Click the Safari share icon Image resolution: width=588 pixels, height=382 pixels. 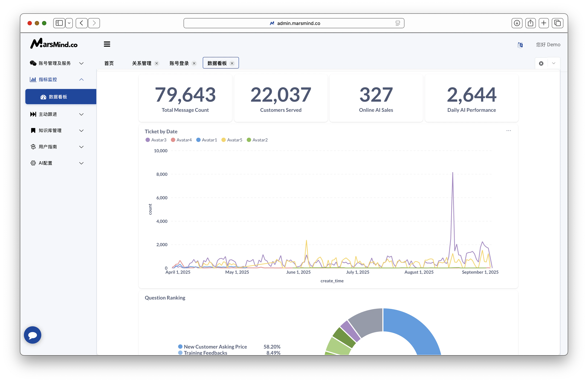coord(530,23)
